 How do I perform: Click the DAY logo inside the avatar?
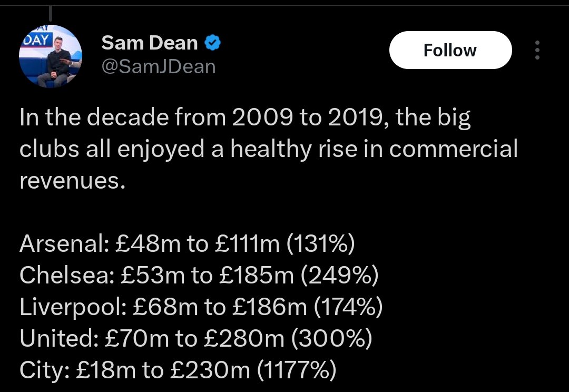[x=38, y=38]
